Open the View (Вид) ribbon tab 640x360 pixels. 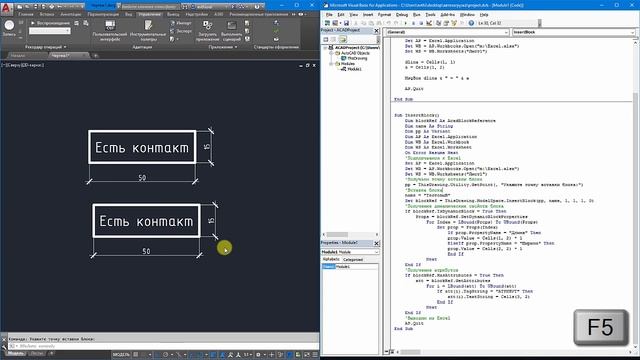(129, 14)
